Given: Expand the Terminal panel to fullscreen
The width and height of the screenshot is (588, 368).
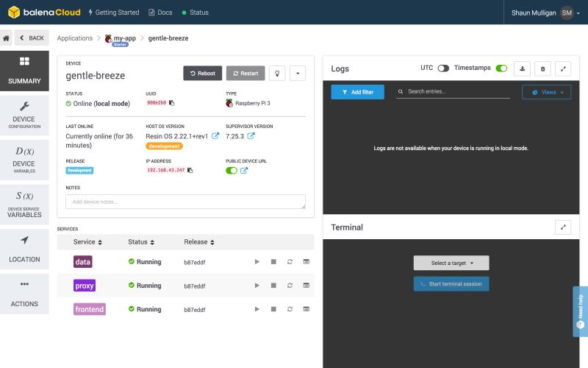Looking at the screenshot, I should (563, 227).
